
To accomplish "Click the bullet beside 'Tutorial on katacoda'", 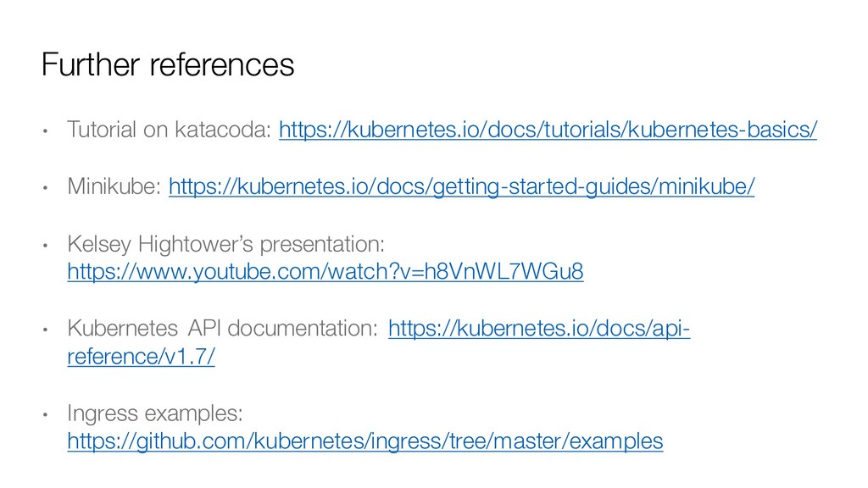I will coord(46,131).
